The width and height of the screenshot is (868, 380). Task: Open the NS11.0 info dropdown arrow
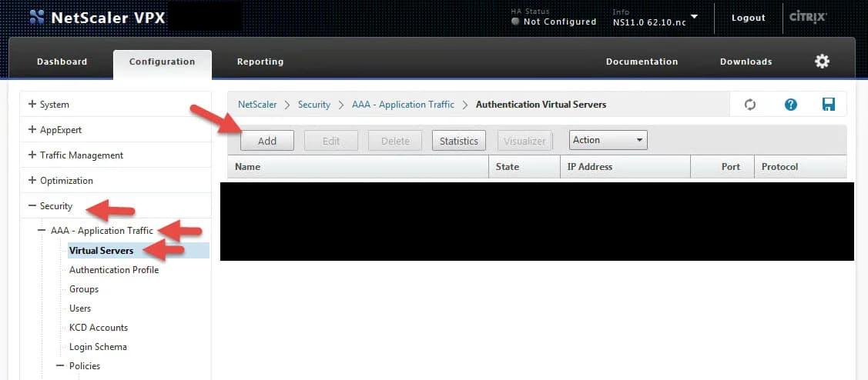coord(694,17)
